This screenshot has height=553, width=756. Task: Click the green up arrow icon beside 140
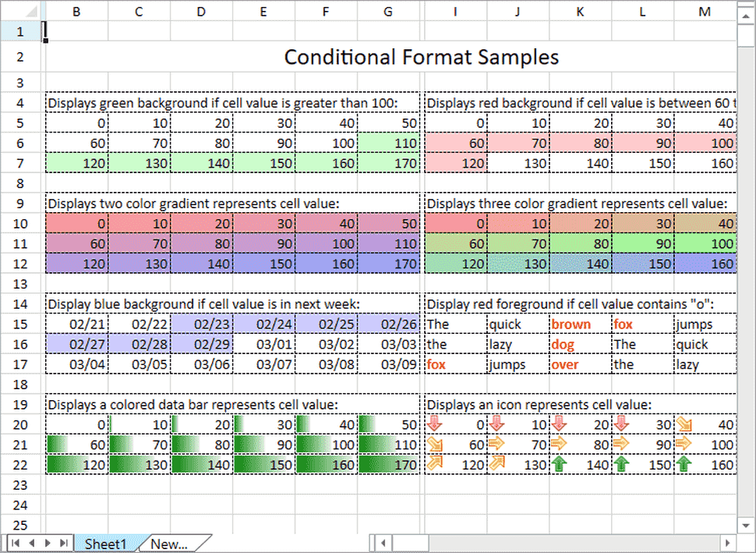(x=560, y=464)
